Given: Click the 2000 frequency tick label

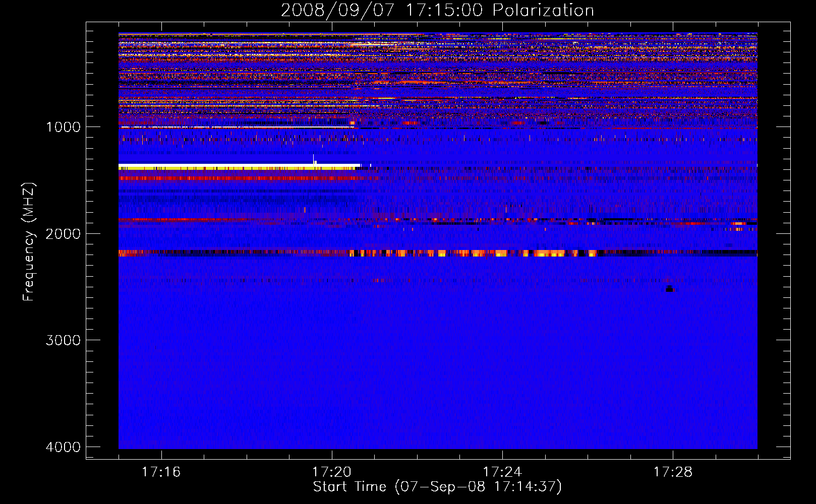Looking at the screenshot, I should click(63, 234).
